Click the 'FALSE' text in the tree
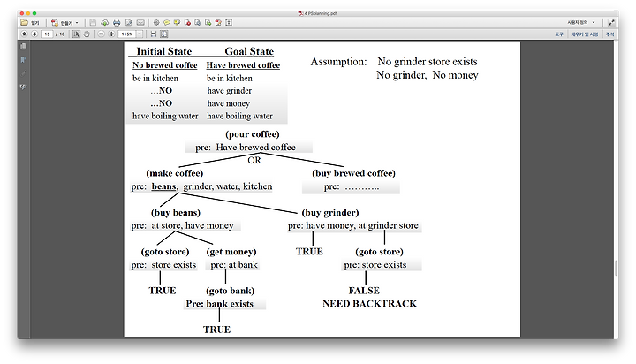This screenshot has height=364, width=636. (x=364, y=291)
